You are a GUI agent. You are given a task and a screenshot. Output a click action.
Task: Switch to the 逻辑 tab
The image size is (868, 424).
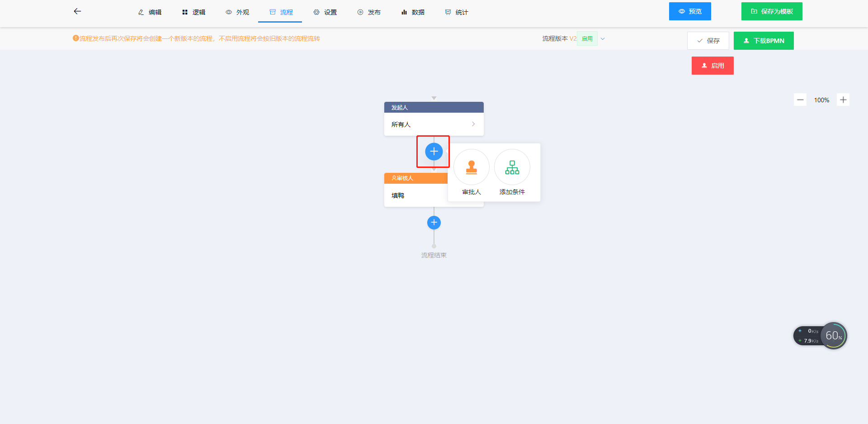pyautogui.click(x=193, y=12)
